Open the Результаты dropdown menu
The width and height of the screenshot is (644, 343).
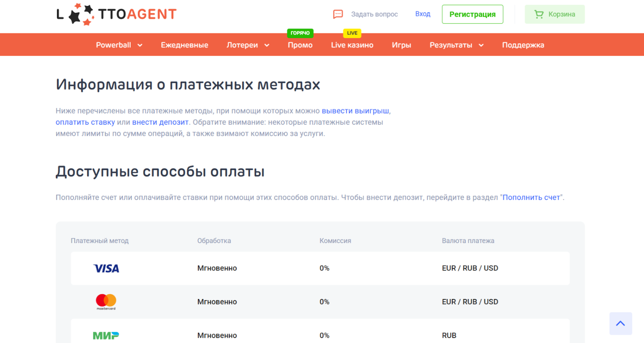[456, 45]
